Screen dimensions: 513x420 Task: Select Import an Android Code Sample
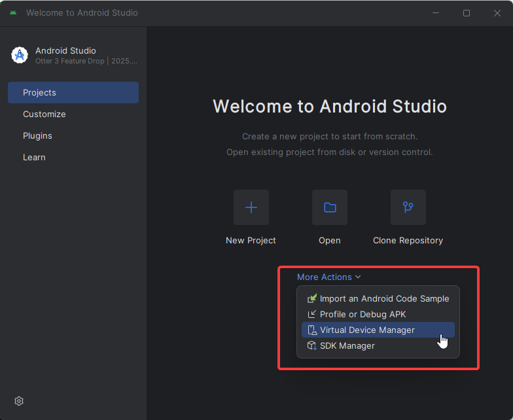(378, 298)
